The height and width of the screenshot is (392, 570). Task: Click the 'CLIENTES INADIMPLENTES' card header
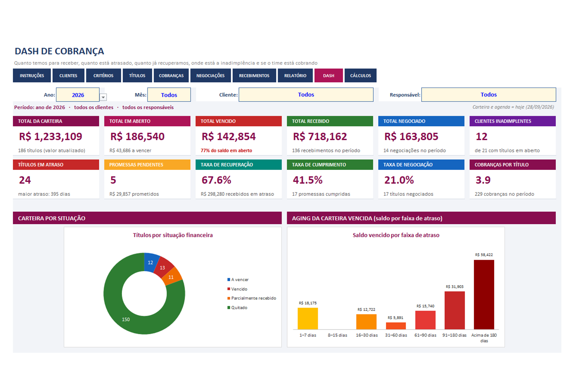point(513,121)
